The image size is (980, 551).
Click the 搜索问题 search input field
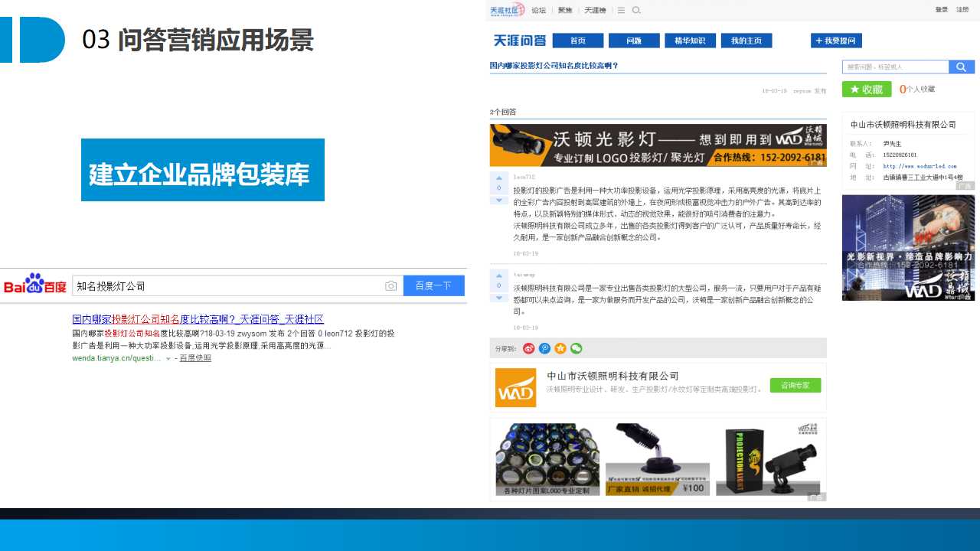896,67
